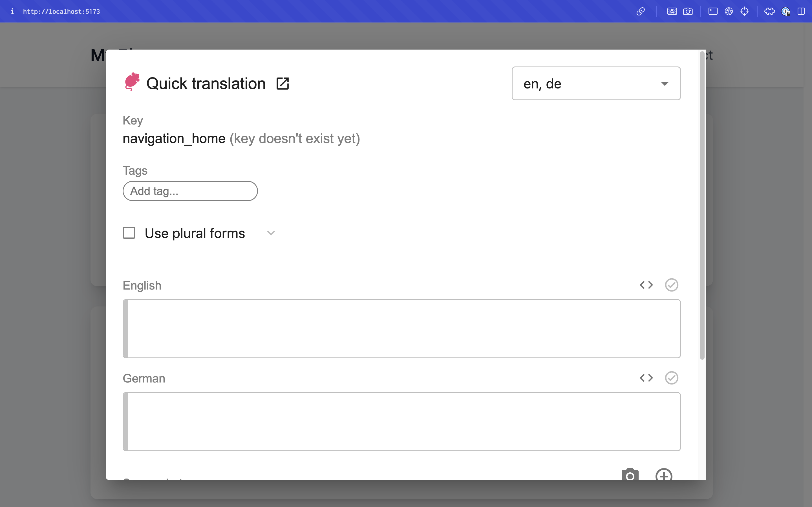Select the crosshair element-picker icon in toolbar

745,11
